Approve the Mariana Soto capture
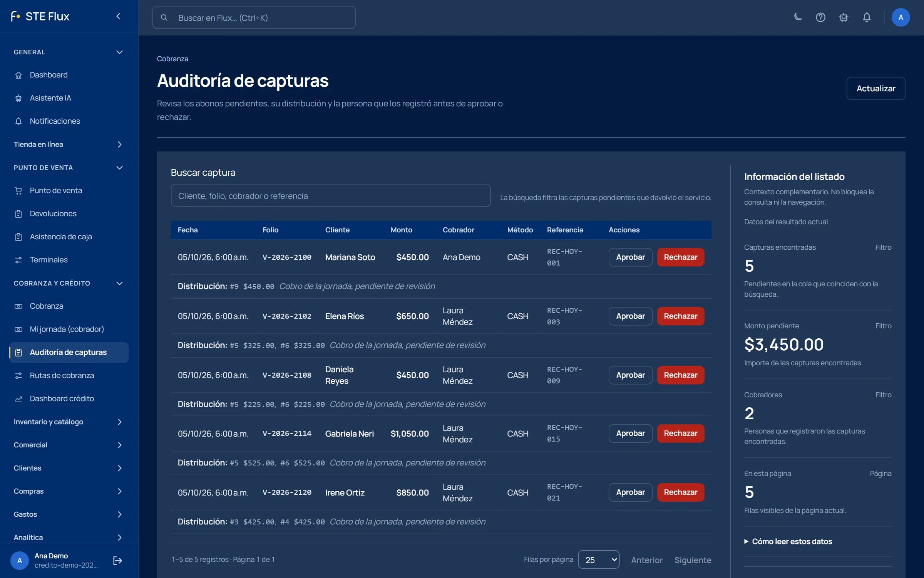 coord(630,257)
